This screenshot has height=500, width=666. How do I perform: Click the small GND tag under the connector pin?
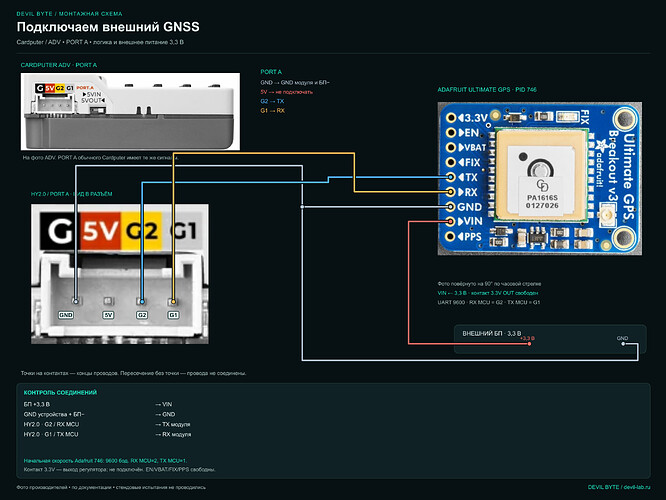[x=66, y=315]
